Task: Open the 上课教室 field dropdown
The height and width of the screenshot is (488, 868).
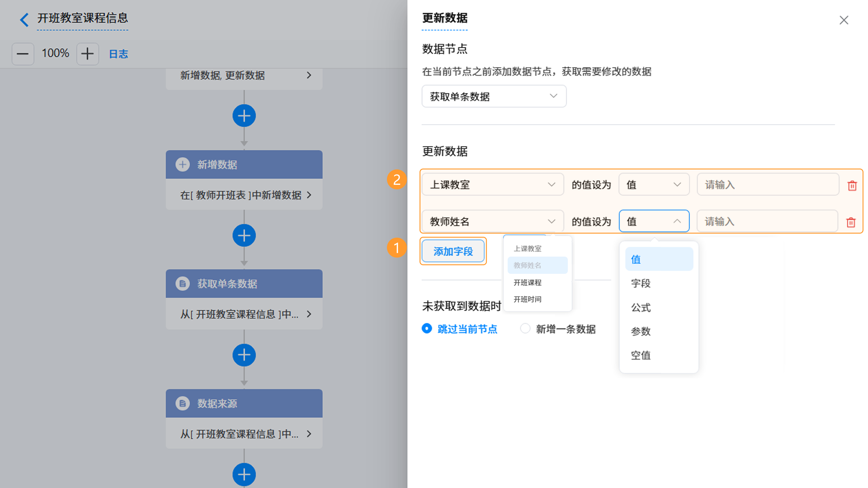Action: click(493, 184)
